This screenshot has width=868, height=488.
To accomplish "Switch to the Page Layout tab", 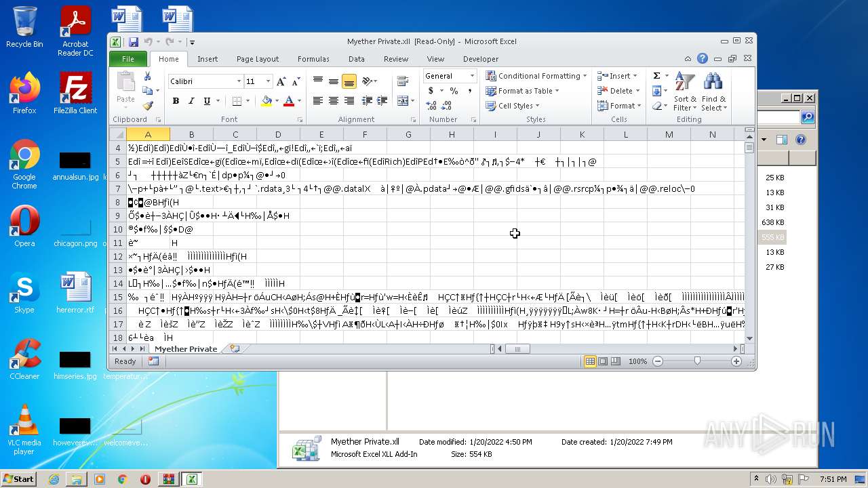I will point(258,59).
